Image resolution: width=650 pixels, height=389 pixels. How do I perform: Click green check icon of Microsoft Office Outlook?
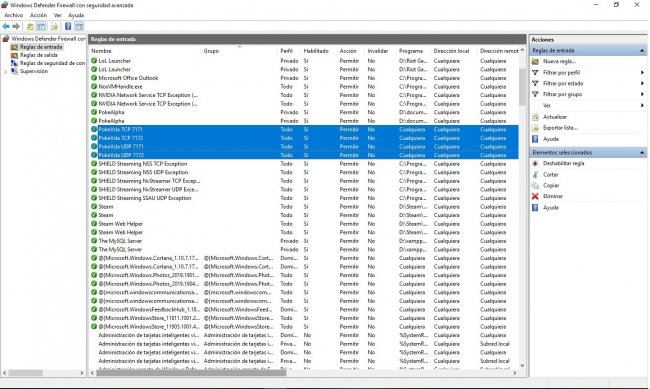tap(94, 78)
